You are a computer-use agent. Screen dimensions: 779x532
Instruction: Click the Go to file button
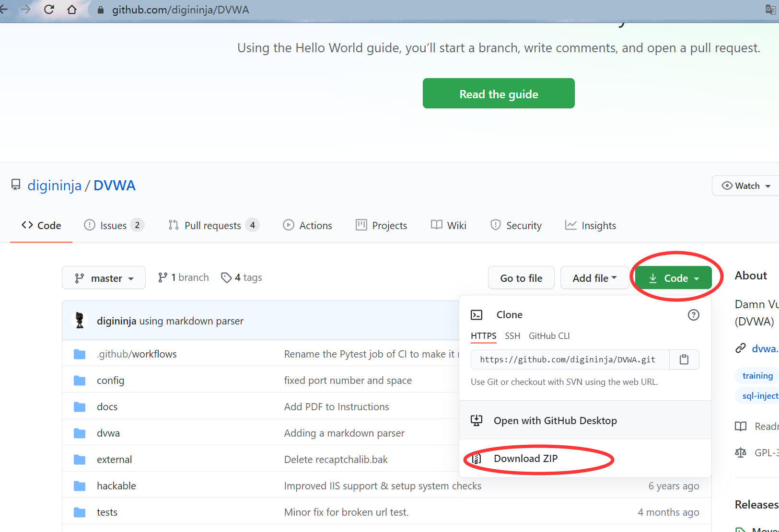click(521, 278)
